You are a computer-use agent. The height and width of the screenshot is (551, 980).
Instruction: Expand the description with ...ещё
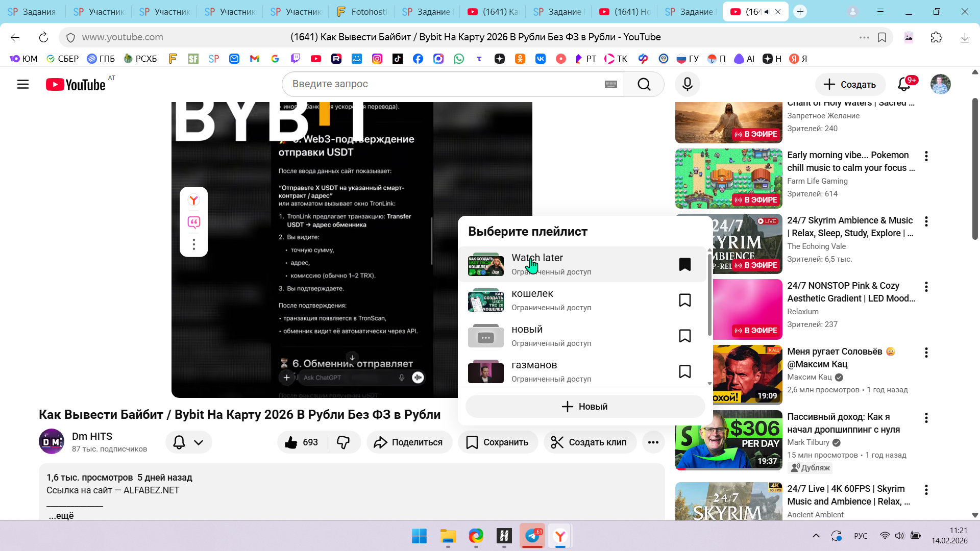61,516
